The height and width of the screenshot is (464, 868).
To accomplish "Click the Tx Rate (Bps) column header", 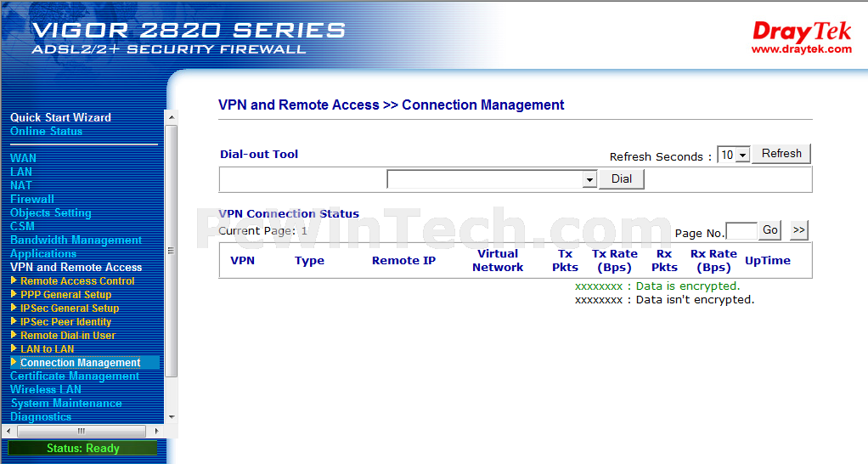I will click(x=614, y=260).
